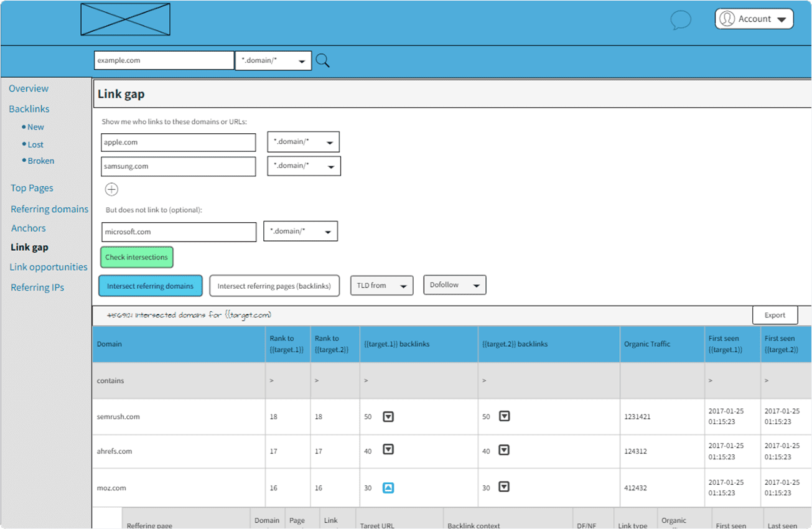
Task: Expand ahrefs.com backlinks for target.2
Action: [505, 449]
